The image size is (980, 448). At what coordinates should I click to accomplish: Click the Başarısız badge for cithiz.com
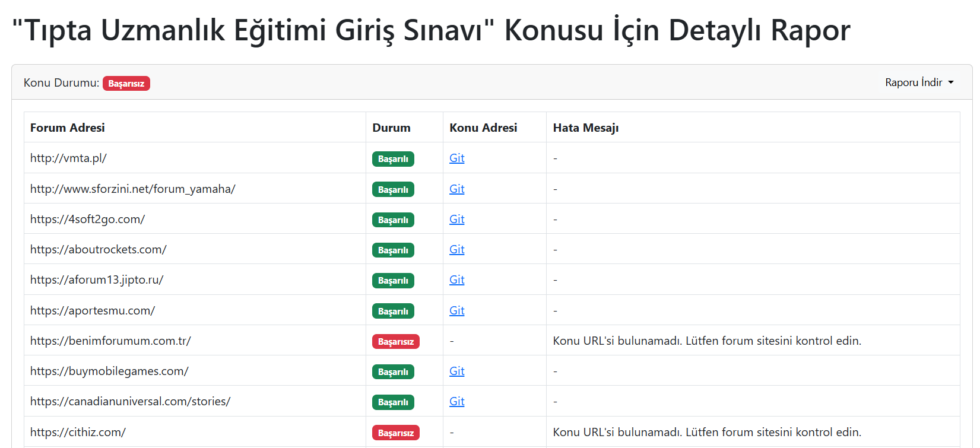pos(395,433)
